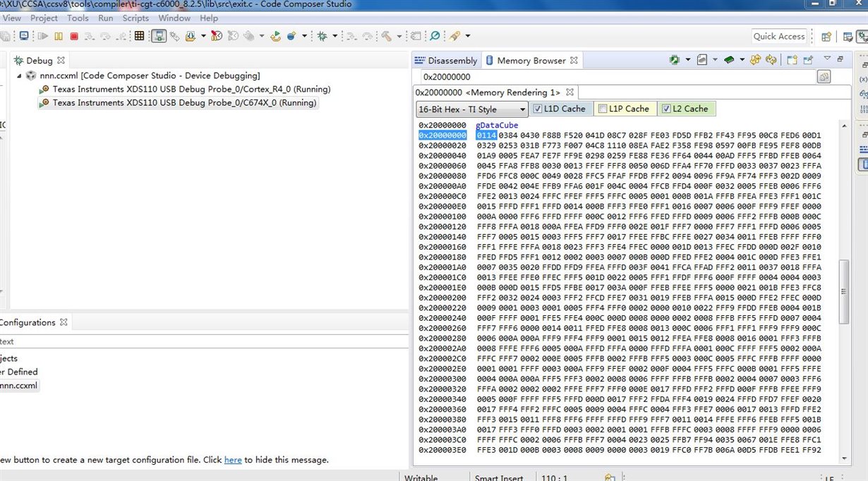The width and height of the screenshot is (868, 481).
Task: Click the Quick Access button
Action: tap(779, 36)
